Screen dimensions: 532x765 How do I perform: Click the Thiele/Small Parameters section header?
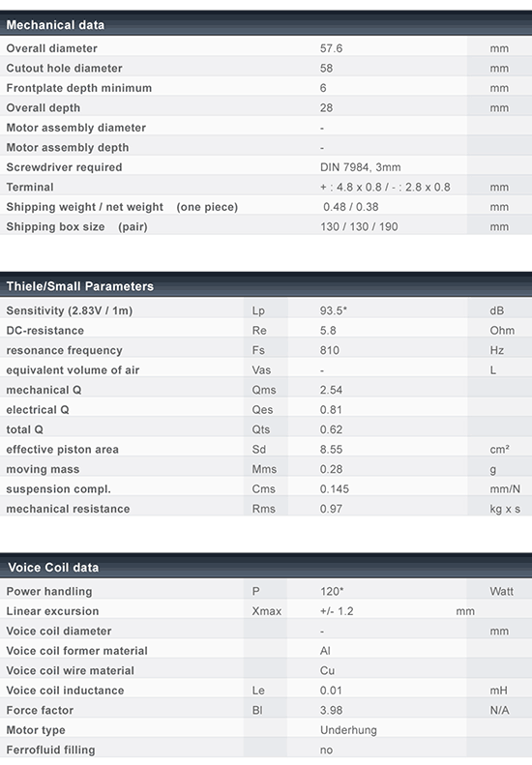click(266, 286)
